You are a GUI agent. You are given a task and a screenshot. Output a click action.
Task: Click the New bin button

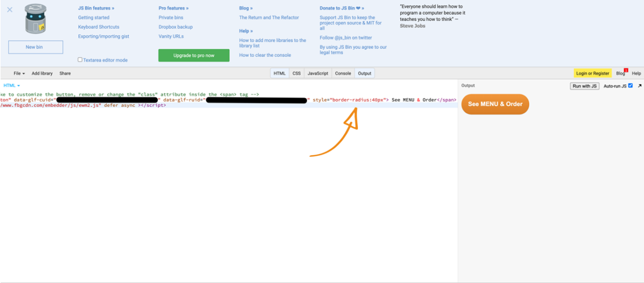point(35,47)
